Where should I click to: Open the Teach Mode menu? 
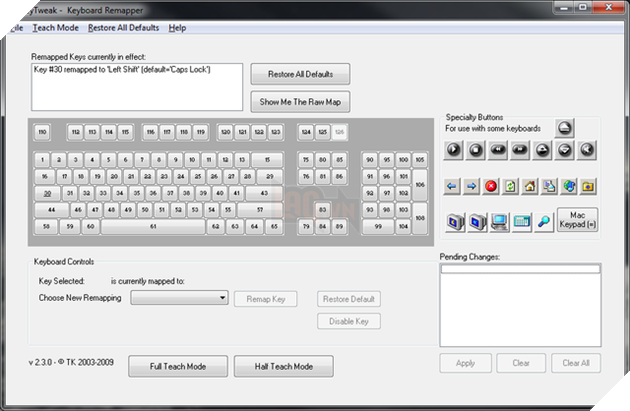[56, 28]
